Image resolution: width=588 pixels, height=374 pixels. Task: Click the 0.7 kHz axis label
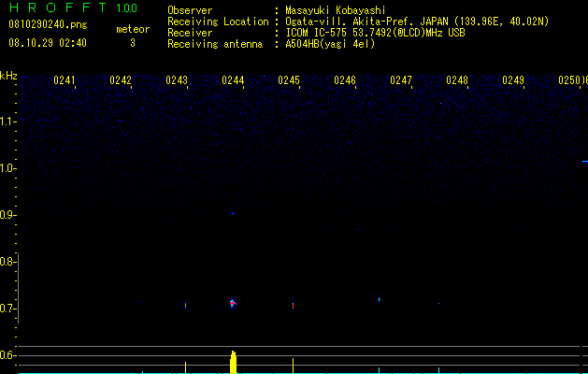(7, 309)
